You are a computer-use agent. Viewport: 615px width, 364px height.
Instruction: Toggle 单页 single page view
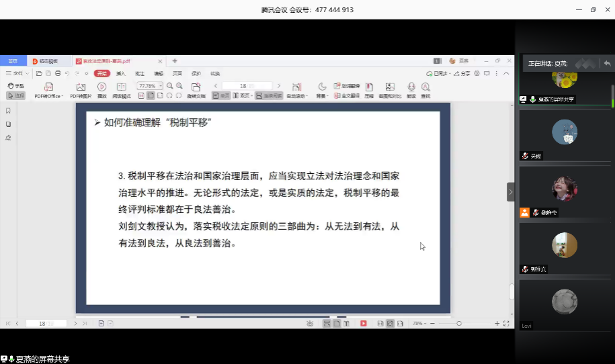[221, 96]
